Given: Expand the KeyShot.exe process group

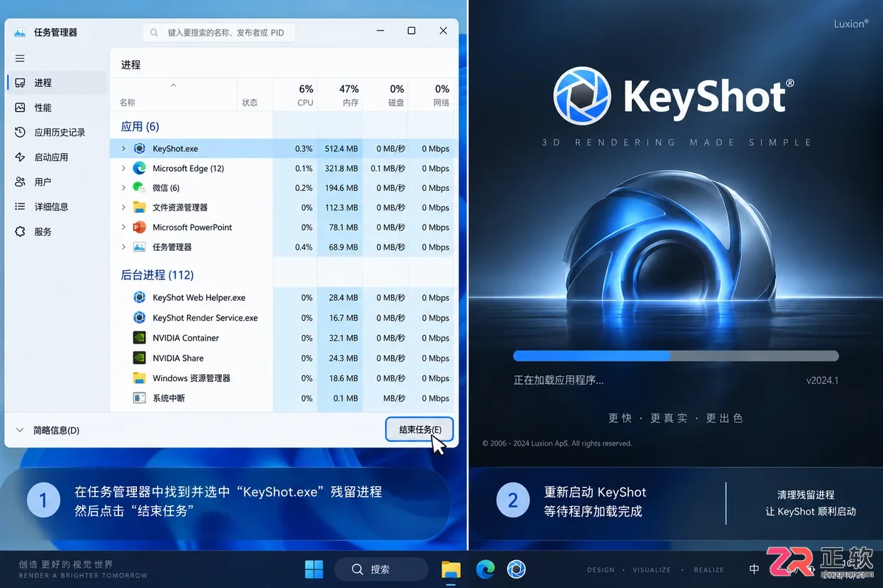Looking at the screenshot, I should click(x=123, y=148).
